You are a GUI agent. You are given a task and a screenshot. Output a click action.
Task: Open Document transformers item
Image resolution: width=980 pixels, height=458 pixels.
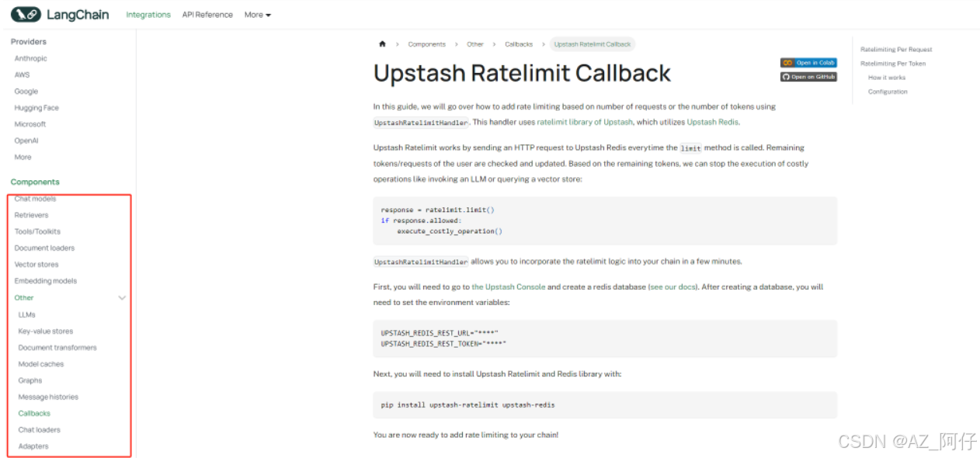tap(57, 347)
